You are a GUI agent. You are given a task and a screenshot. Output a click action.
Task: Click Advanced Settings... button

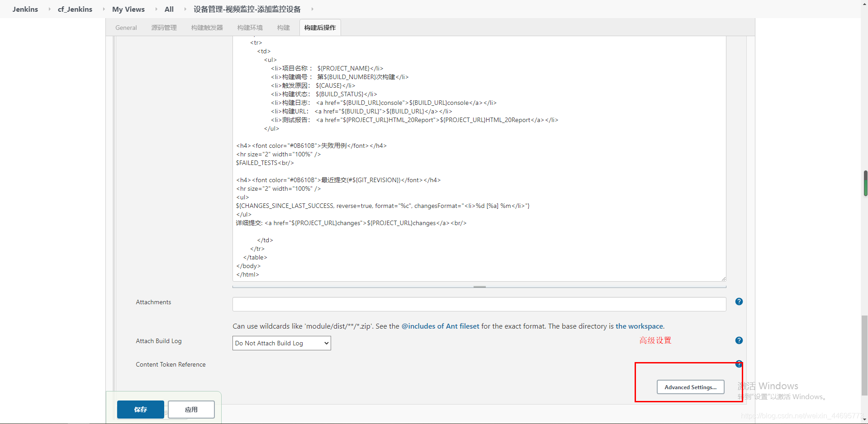click(691, 387)
